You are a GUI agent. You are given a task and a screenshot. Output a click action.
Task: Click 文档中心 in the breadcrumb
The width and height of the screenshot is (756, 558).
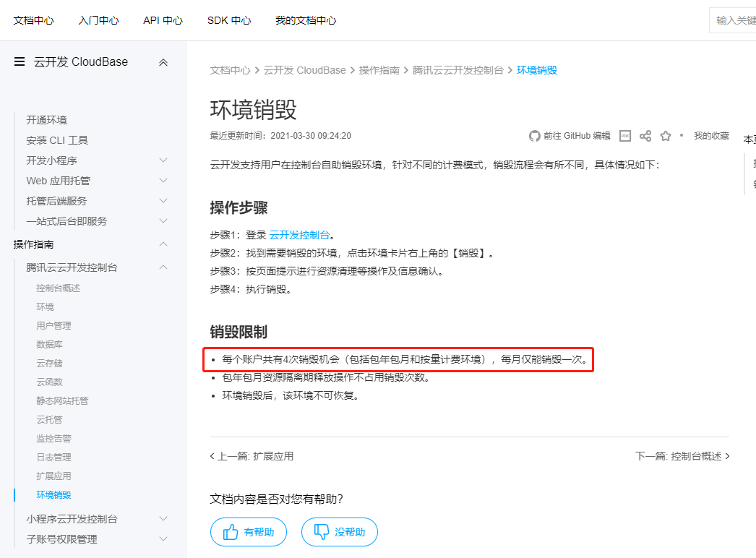point(230,70)
